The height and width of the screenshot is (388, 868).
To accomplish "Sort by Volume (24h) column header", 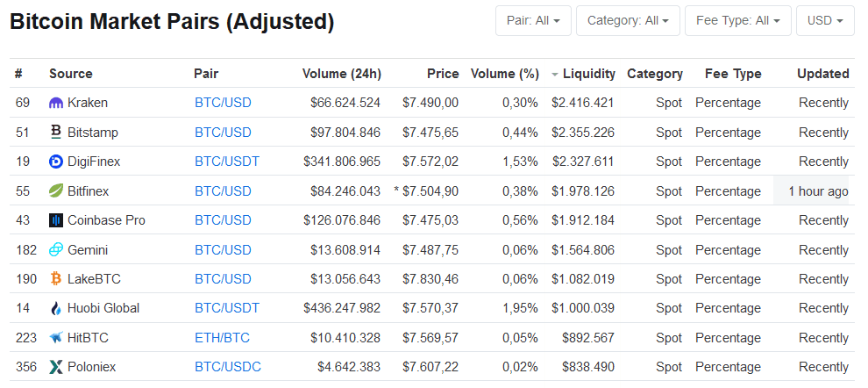I will (341, 74).
